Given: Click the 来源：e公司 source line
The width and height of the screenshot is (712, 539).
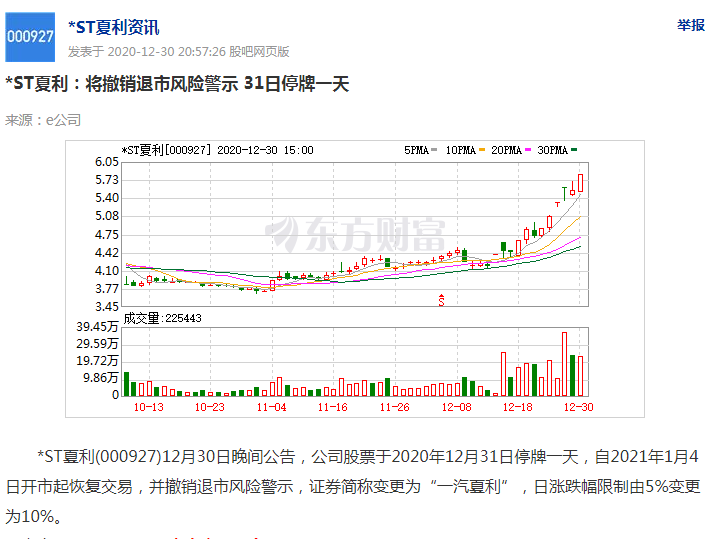Looking at the screenshot, I should coord(43,120).
